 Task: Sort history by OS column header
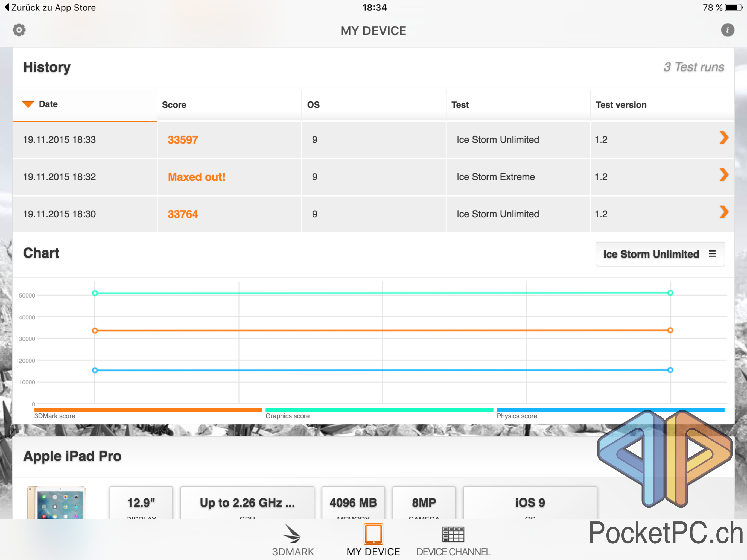(374, 104)
